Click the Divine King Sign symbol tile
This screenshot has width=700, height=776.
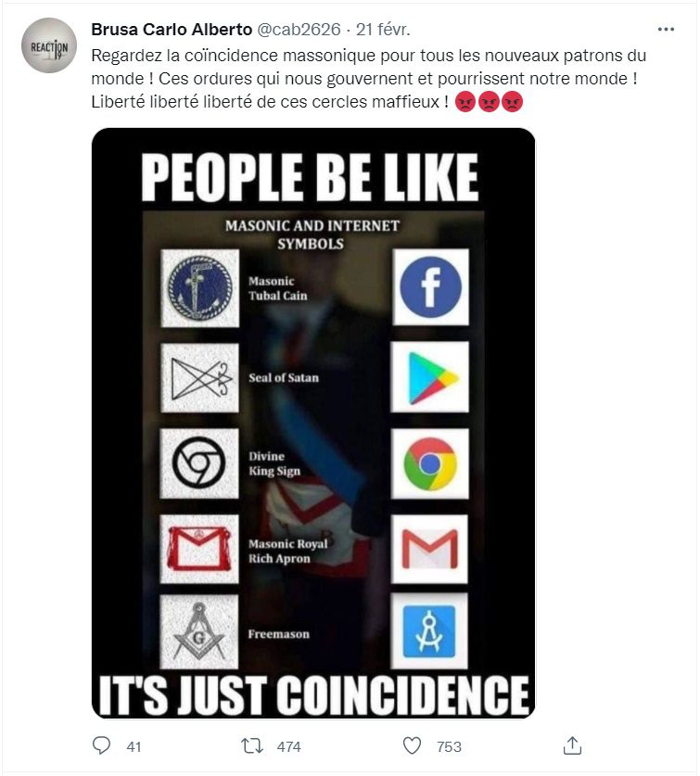coord(199,464)
